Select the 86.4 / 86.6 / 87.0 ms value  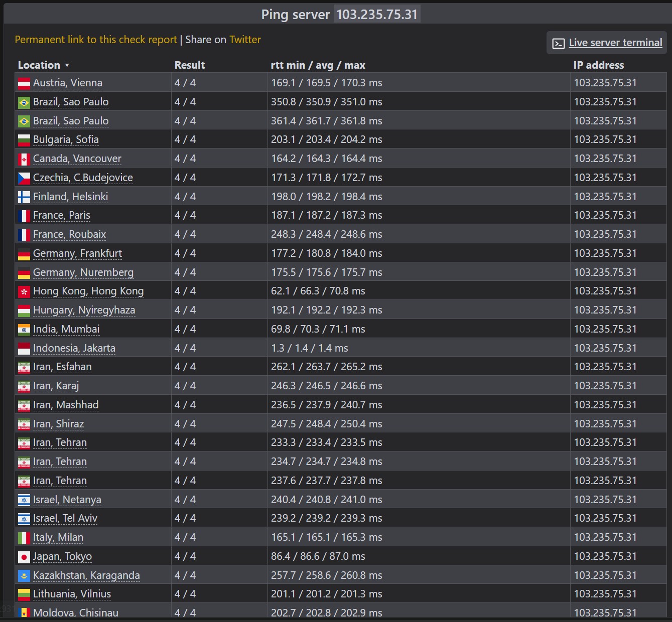(318, 556)
